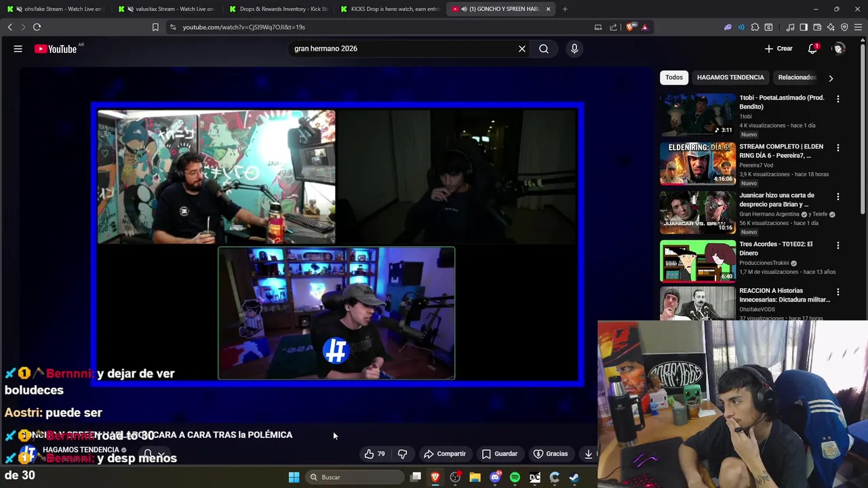The width and height of the screenshot is (868, 488).
Task: Open YouTube notifications bell
Action: (812, 49)
